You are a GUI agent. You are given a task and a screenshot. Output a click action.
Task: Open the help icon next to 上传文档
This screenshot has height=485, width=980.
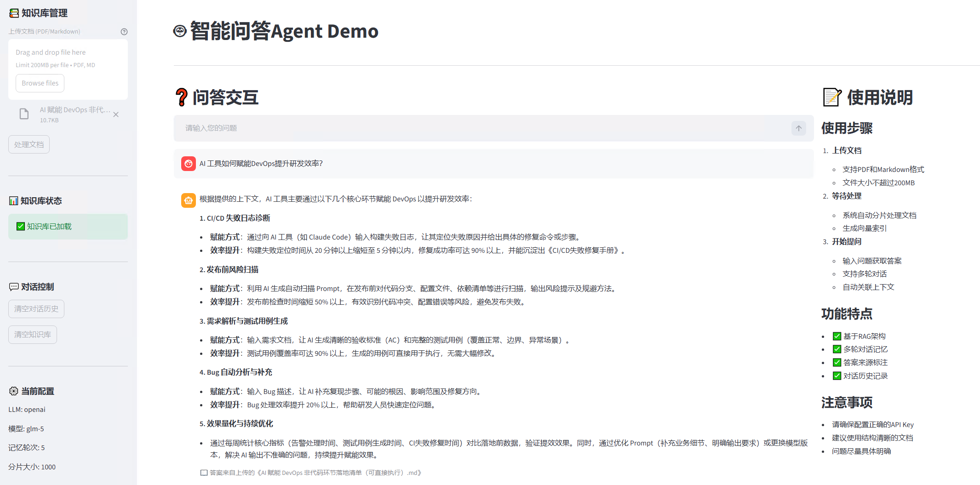(124, 31)
